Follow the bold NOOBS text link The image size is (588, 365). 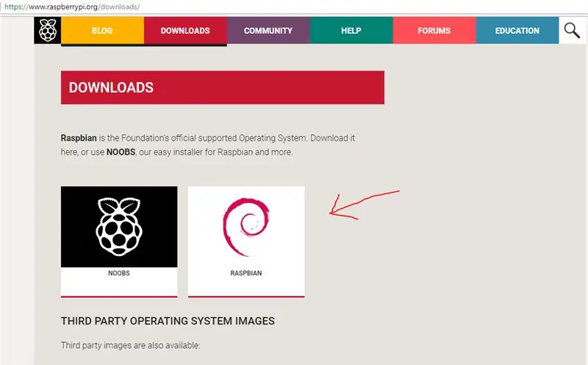tap(121, 152)
